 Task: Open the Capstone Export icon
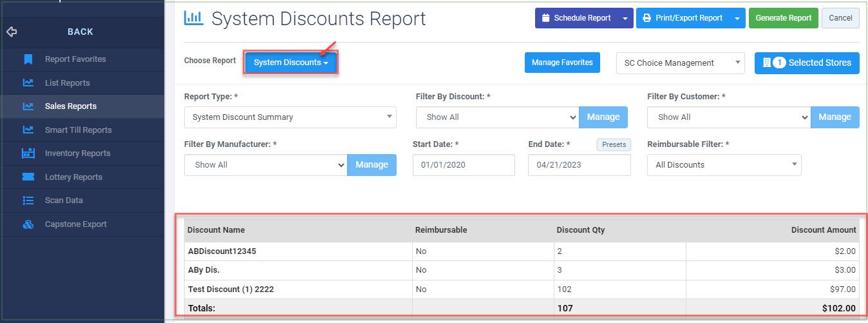pyautogui.click(x=28, y=224)
